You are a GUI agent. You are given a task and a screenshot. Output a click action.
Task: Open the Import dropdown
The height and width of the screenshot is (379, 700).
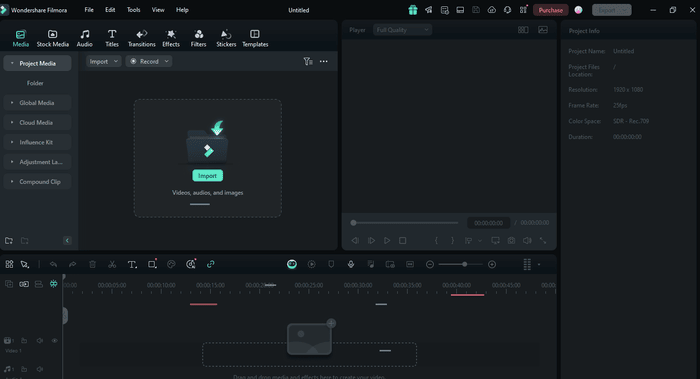coord(103,62)
